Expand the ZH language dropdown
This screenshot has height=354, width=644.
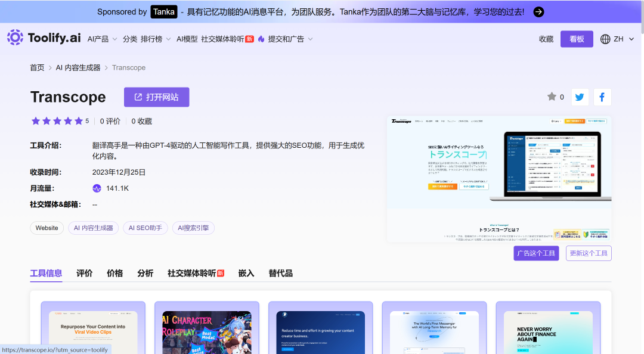[623, 39]
